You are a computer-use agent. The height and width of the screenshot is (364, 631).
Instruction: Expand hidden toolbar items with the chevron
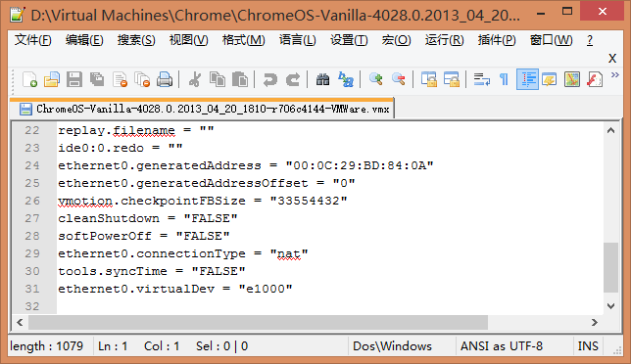(614, 75)
